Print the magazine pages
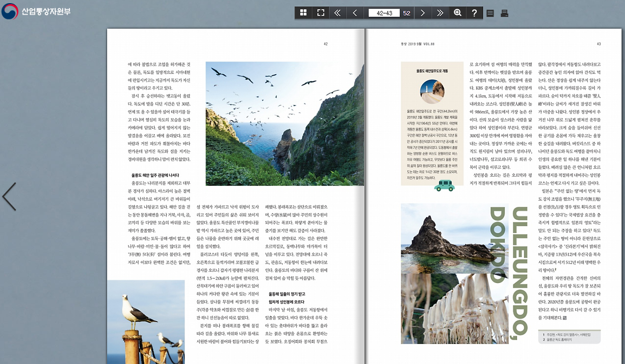The height and width of the screenshot is (364, 625). [504, 13]
